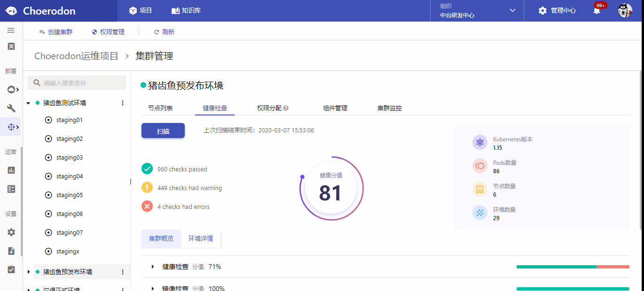Select the 集群概览 sub-tab
This screenshot has width=644, height=291.
(161, 238)
